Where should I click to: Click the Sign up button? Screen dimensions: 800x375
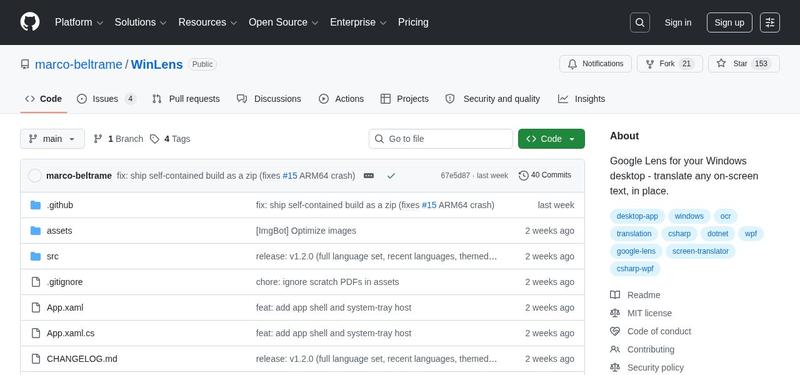[x=730, y=22]
